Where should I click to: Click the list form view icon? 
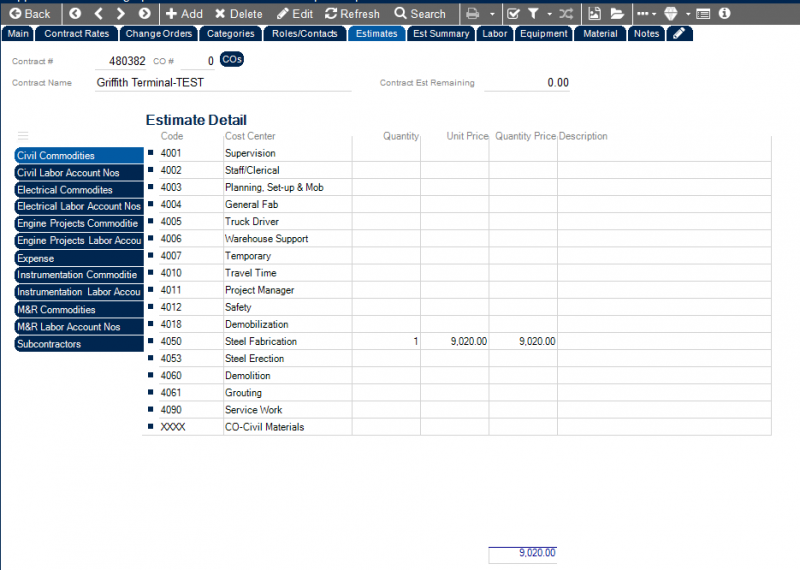703,14
